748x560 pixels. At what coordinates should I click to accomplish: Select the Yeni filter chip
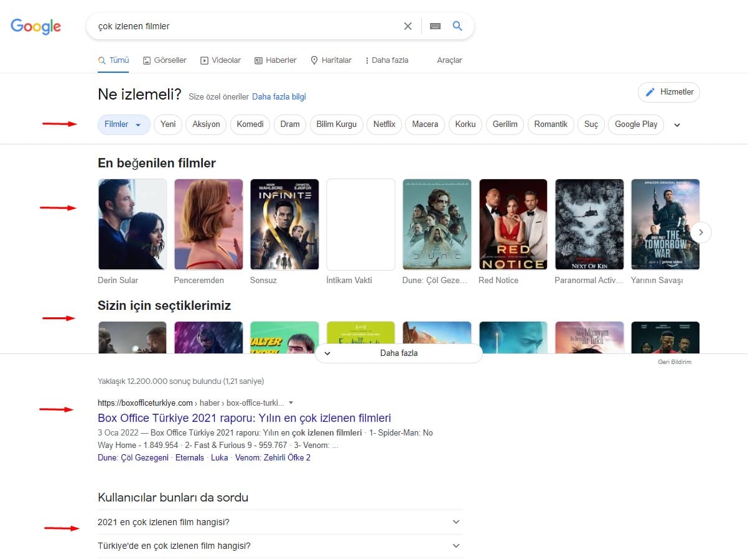point(168,124)
